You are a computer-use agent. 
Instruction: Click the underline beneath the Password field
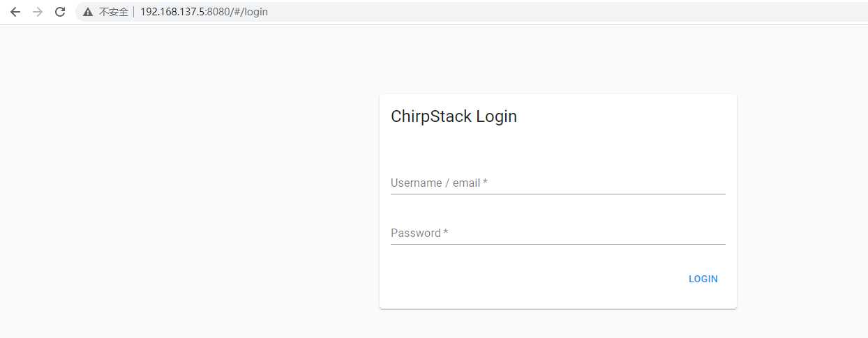(x=558, y=244)
